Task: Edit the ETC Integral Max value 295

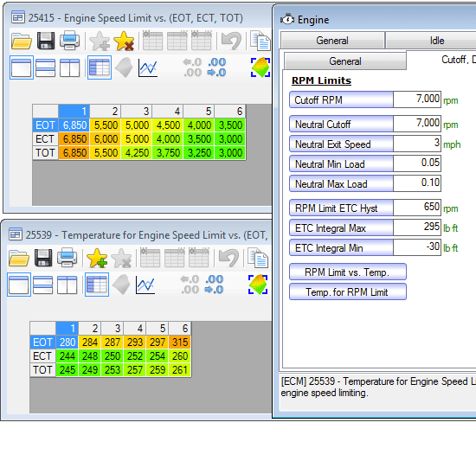Action: pyautogui.click(x=417, y=227)
